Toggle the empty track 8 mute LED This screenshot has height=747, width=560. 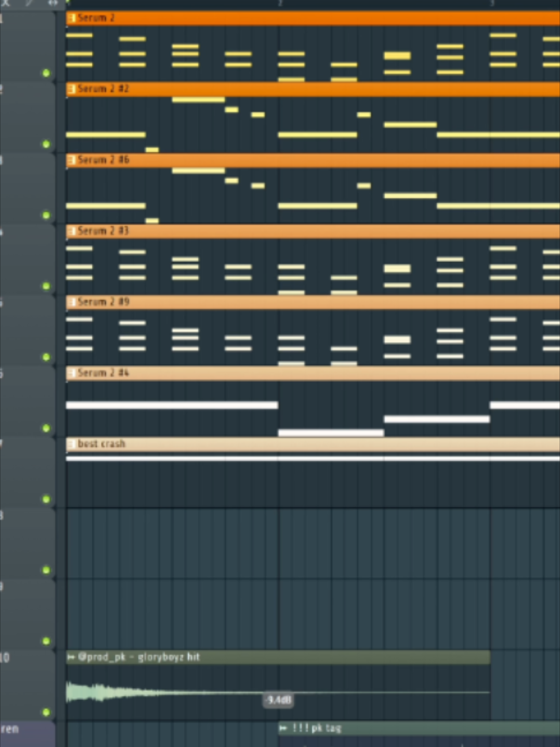click(46, 570)
